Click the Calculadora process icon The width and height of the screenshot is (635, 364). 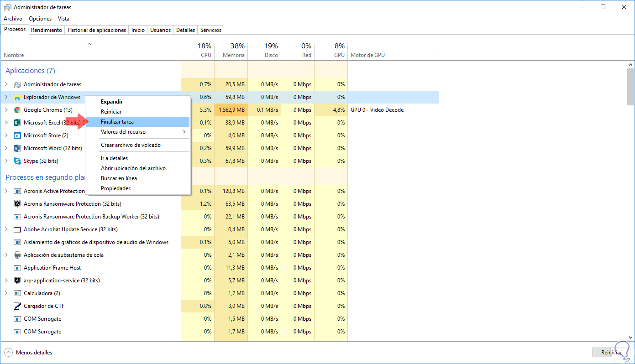point(17,293)
